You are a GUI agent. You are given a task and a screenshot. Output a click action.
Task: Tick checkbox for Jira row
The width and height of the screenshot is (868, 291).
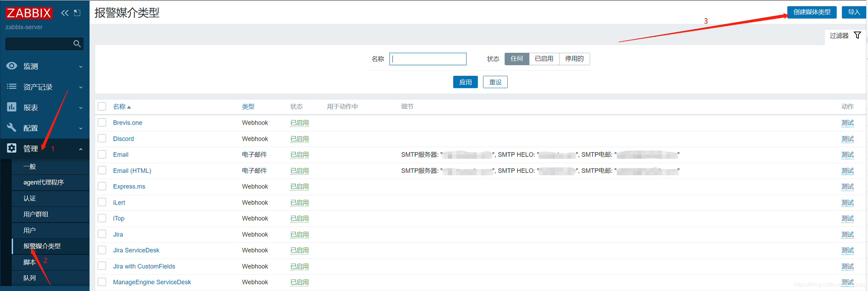click(102, 234)
